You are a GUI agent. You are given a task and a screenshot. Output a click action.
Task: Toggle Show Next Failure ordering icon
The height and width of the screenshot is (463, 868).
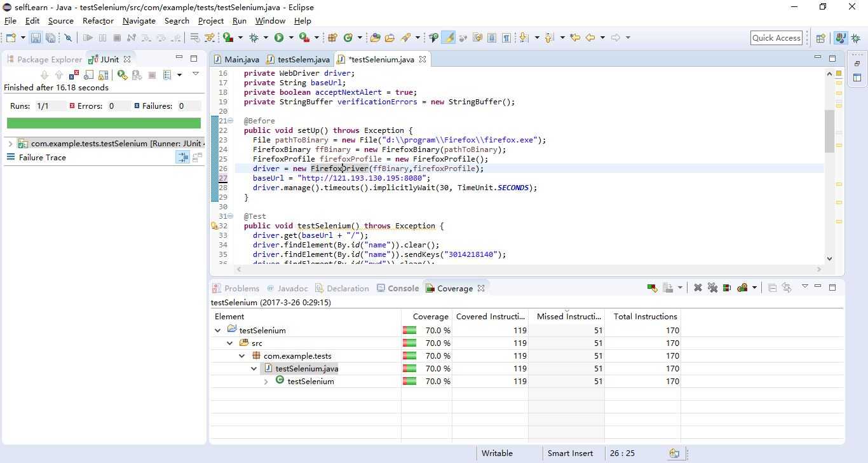tap(44, 74)
